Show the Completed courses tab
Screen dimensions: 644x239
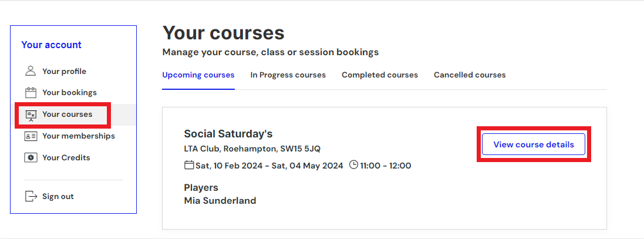pos(379,75)
